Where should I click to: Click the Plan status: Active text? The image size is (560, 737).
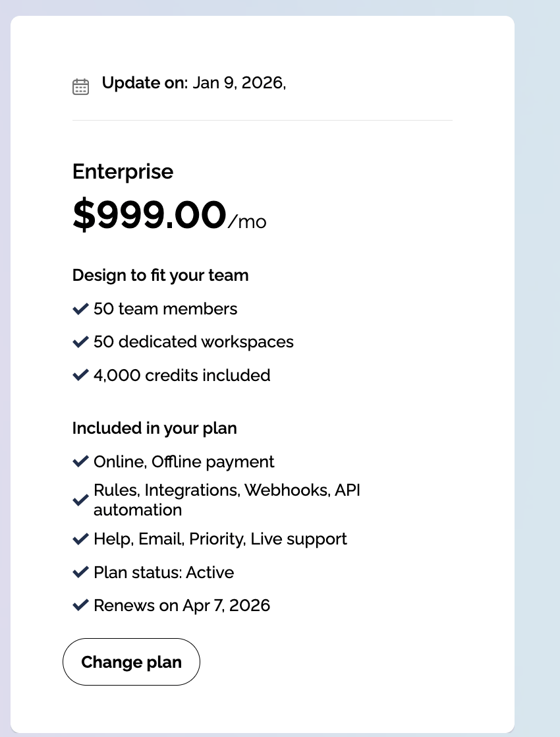click(x=163, y=572)
